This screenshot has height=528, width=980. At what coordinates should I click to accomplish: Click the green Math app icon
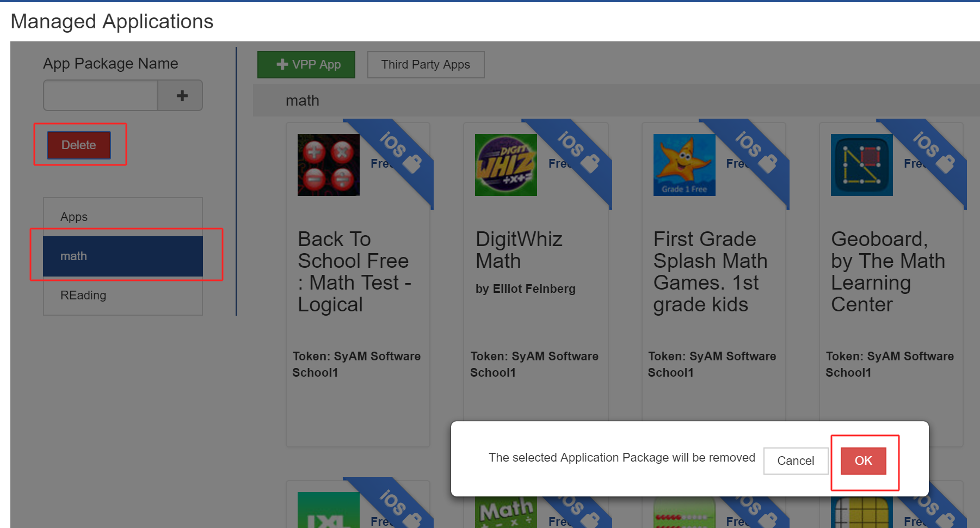coord(506,513)
